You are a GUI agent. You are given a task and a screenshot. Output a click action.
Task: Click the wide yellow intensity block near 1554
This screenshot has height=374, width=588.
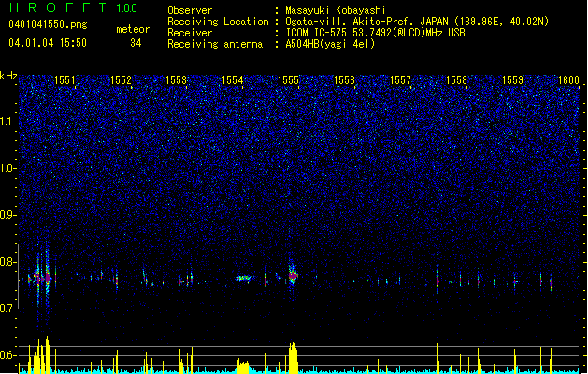[243, 367]
